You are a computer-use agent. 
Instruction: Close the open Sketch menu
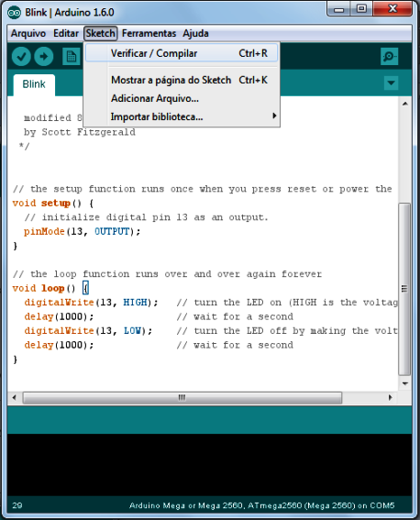(101, 34)
